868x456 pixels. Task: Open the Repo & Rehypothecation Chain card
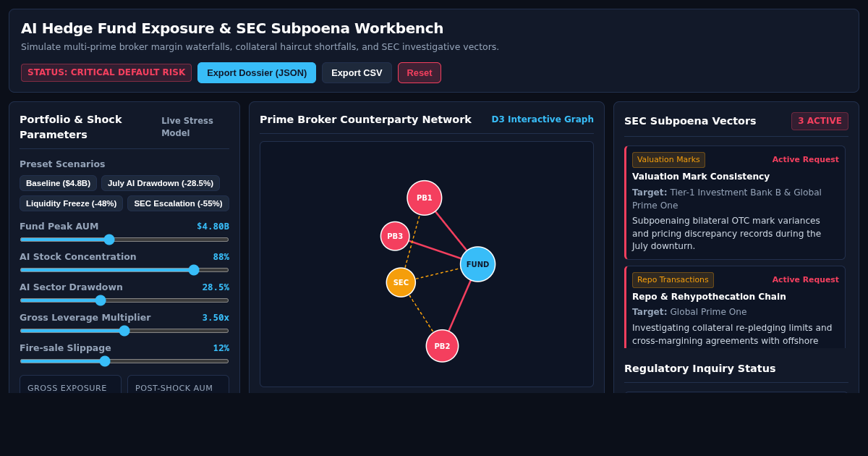(735, 307)
